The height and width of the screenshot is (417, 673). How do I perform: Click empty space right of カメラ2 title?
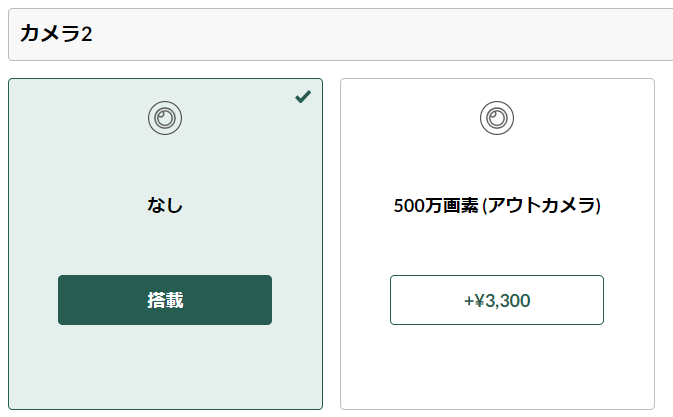tap(382, 34)
